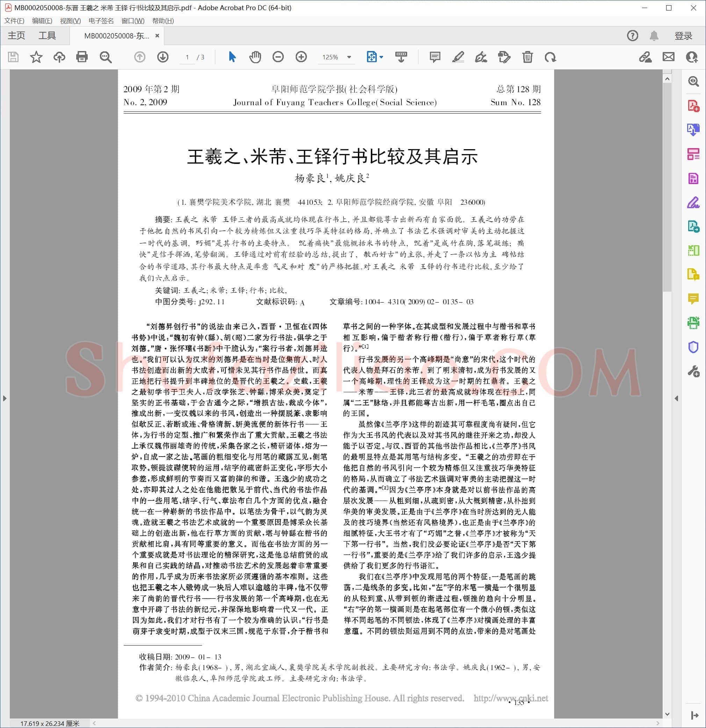This screenshot has width=706, height=728.
Task: Click the vertical scrollbar thumb
Action: 667,187
